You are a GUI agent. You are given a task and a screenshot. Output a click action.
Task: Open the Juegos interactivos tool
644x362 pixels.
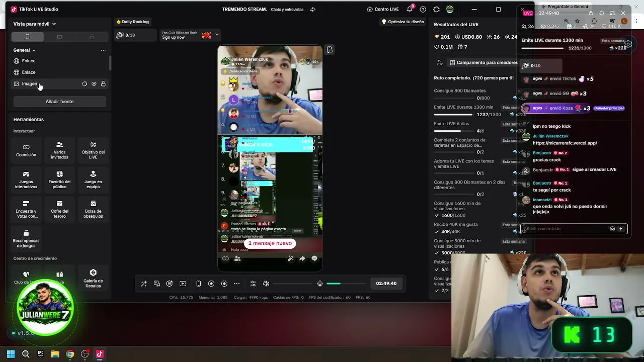tap(26, 180)
